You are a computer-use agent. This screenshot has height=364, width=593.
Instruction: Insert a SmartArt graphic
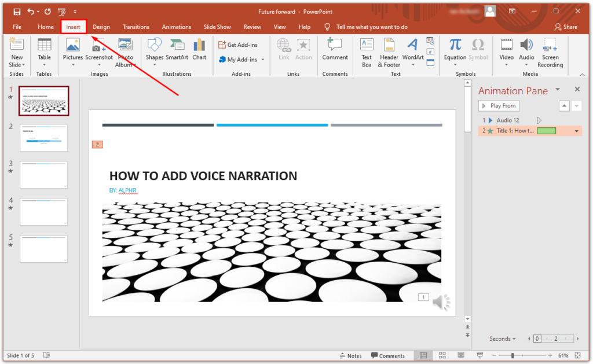pos(177,50)
